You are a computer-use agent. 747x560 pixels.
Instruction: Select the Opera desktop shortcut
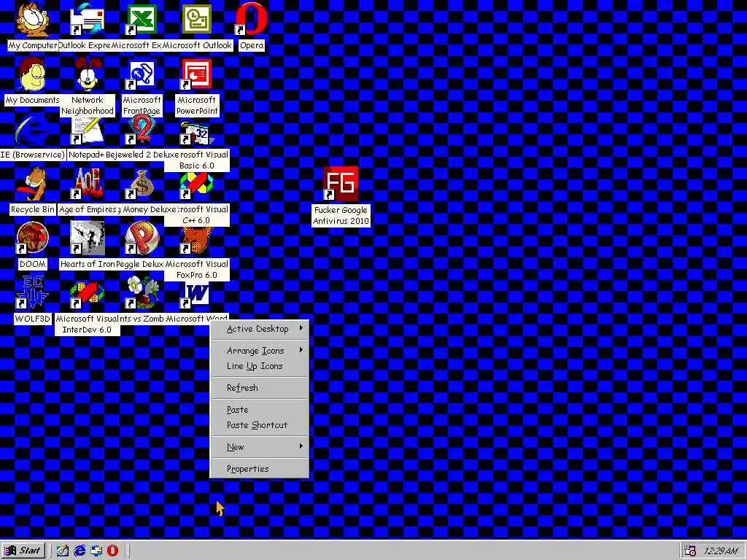tap(251, 20)
